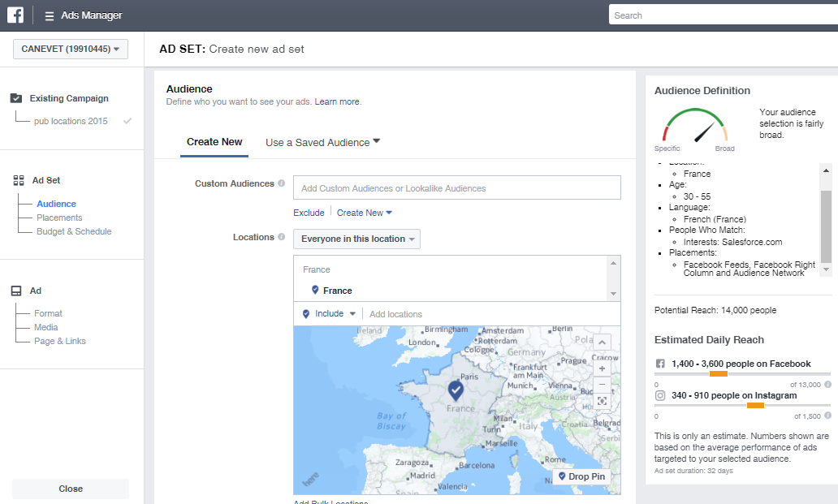This screenshot has width=838, height=504.
Task: Click the Instagram icon in Estimated Daily Reach
Action: 660,395
